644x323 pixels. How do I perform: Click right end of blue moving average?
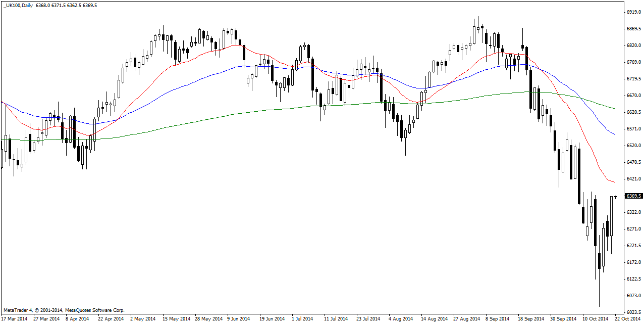click(x=615, y=135)
